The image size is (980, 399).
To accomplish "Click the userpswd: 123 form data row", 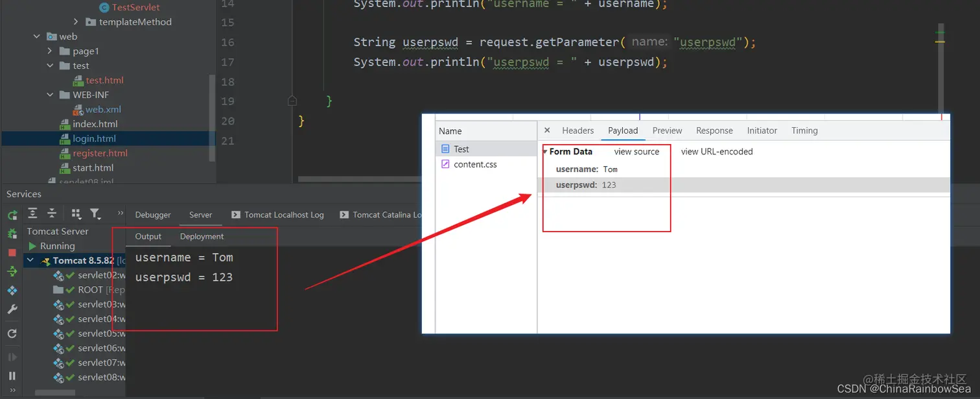I will [x=743, y=185].
